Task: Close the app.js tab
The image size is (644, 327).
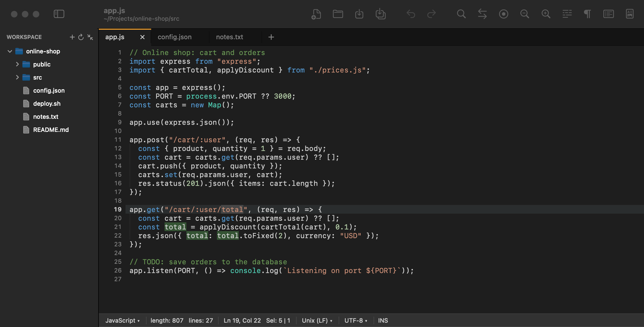Action: 142,37
